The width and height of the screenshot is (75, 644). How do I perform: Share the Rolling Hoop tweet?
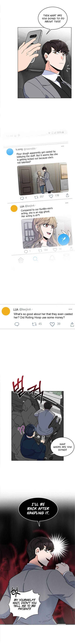72,325
